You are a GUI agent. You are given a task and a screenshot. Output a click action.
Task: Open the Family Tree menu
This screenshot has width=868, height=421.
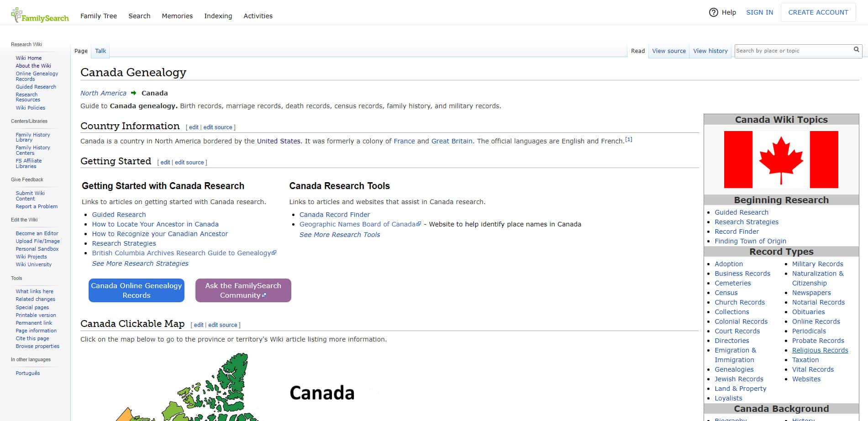point(99,16)
